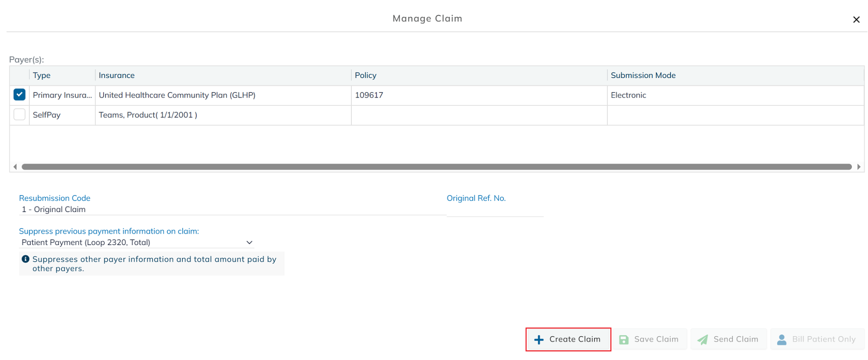Click the Type column header
The width and height of the screenshot is (868, 360).
click(42, 75)
